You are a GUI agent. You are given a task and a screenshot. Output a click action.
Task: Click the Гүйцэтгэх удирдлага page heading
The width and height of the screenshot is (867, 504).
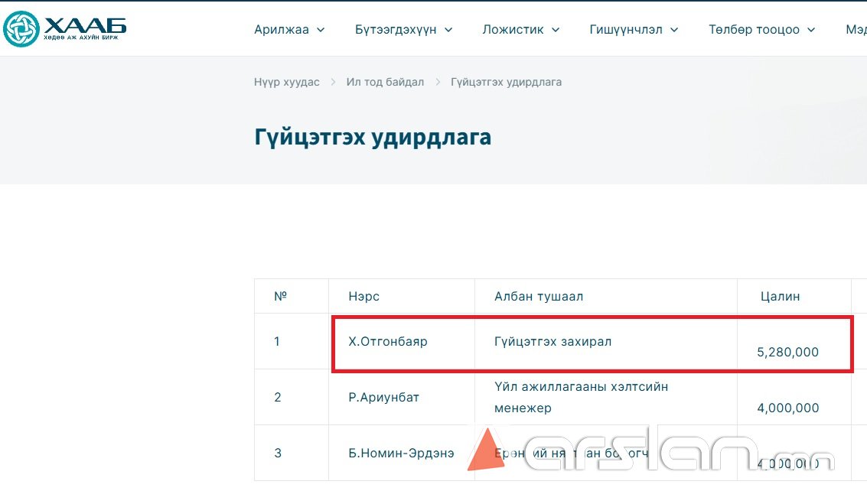pyautogui.click(x=373, y=138)
